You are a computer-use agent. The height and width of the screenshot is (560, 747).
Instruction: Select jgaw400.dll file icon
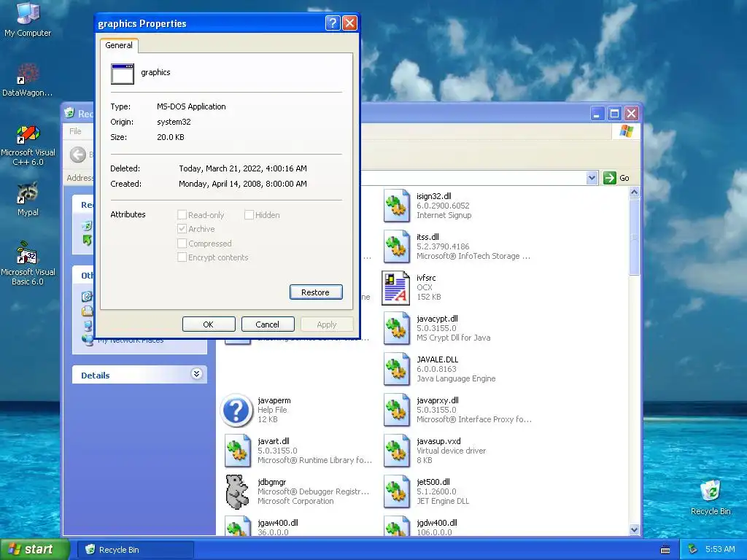237,526
